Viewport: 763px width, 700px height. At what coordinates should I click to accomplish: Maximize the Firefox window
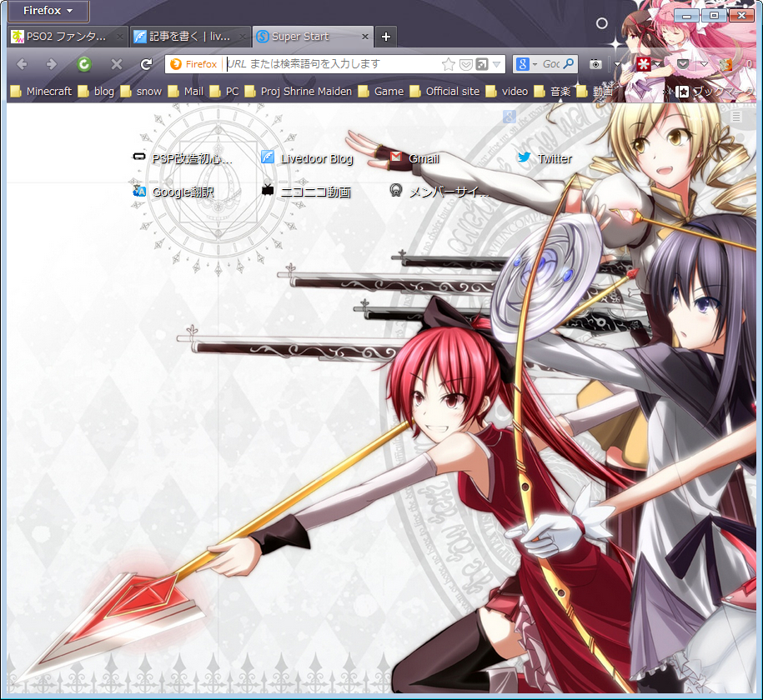tap(715, 16)
